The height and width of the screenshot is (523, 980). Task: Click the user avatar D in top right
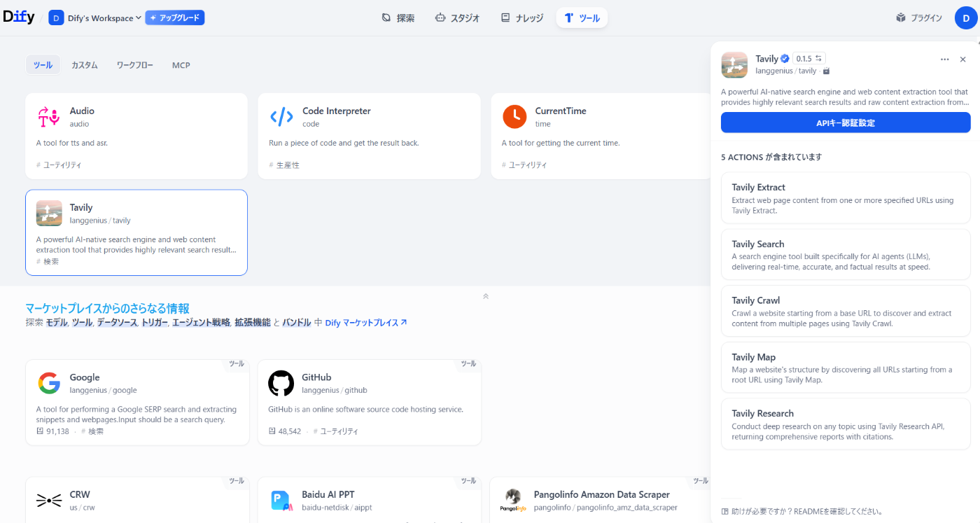pos(965,18)
